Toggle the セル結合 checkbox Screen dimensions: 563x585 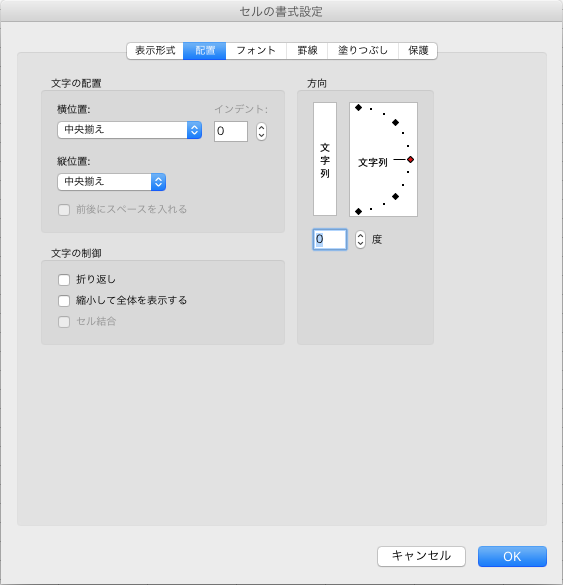tap(64, 322)
